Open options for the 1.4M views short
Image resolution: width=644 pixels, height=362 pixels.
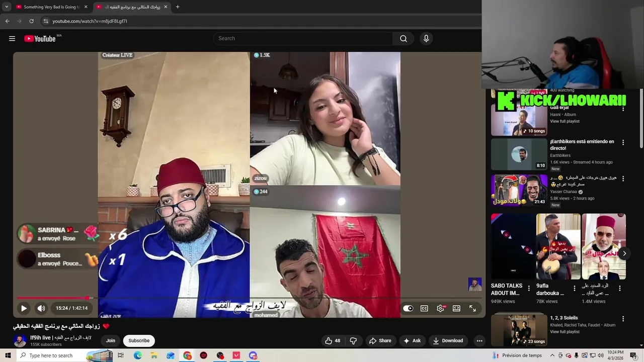[x=620, y=289]
